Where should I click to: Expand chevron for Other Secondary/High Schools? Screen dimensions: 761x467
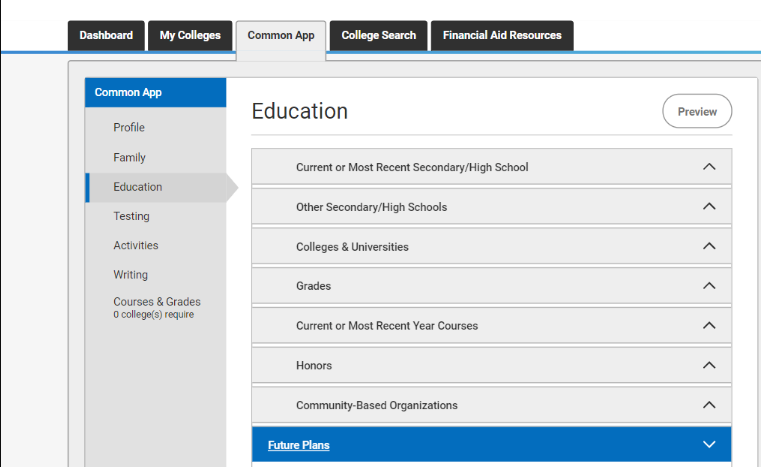pyautogui.click(x=709, y=206)
